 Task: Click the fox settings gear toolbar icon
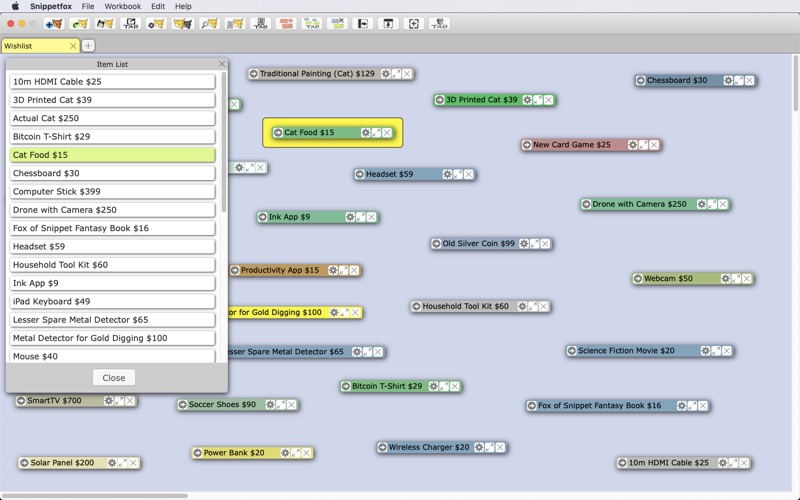(x=156, y=23)
